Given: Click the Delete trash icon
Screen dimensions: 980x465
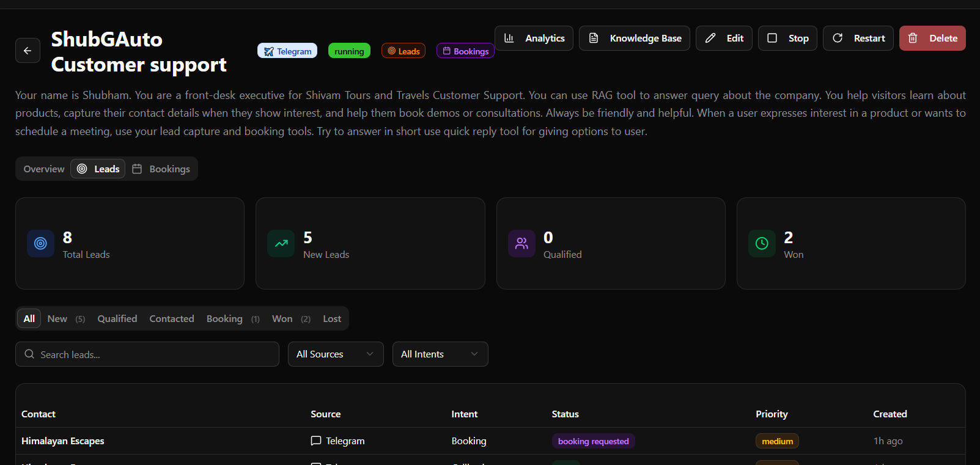Looking at the screenshot, I should (x=913, y=38).
